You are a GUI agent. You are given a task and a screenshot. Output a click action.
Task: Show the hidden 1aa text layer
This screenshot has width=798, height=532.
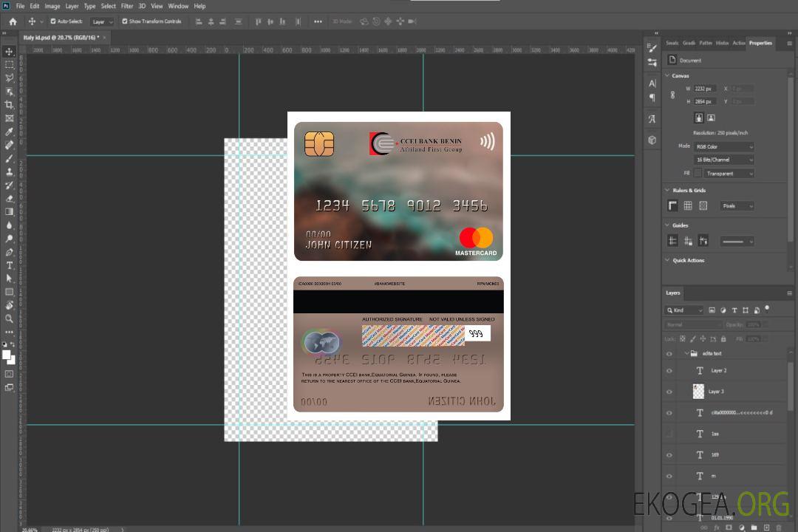(669, 434)
